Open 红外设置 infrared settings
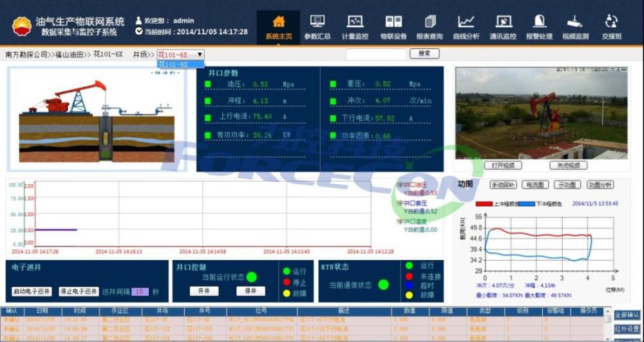Viewport: 644px width, 342px height. pos(627,329)
